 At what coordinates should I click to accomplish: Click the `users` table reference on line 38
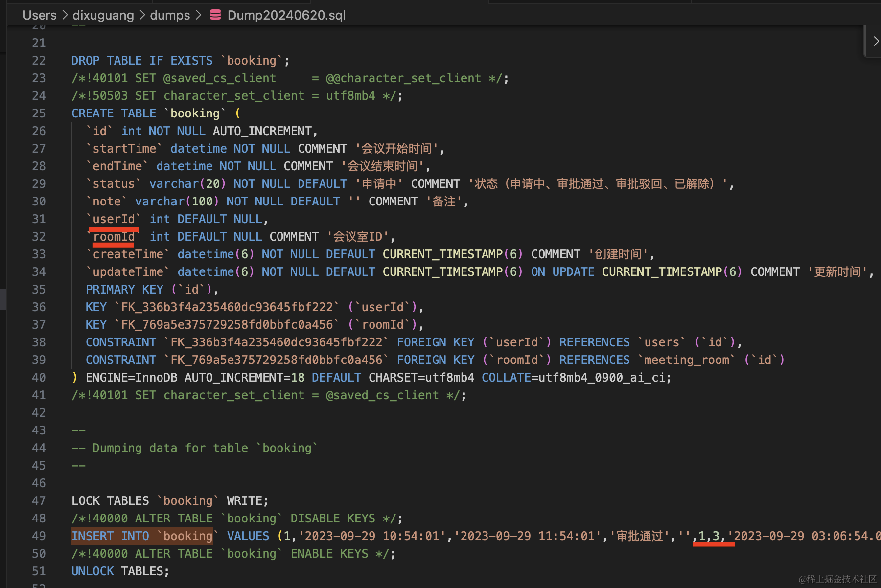662,342
